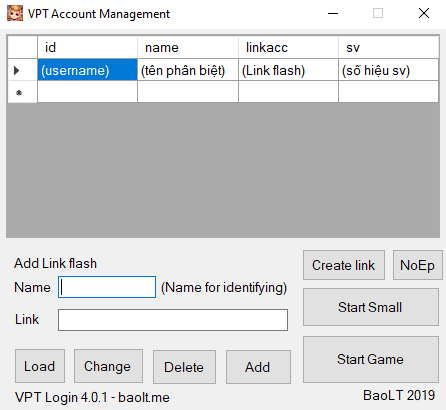Start the game with Start Game
Image resolution: width=446 pixels, height=410 pixels.
[371, 359]
